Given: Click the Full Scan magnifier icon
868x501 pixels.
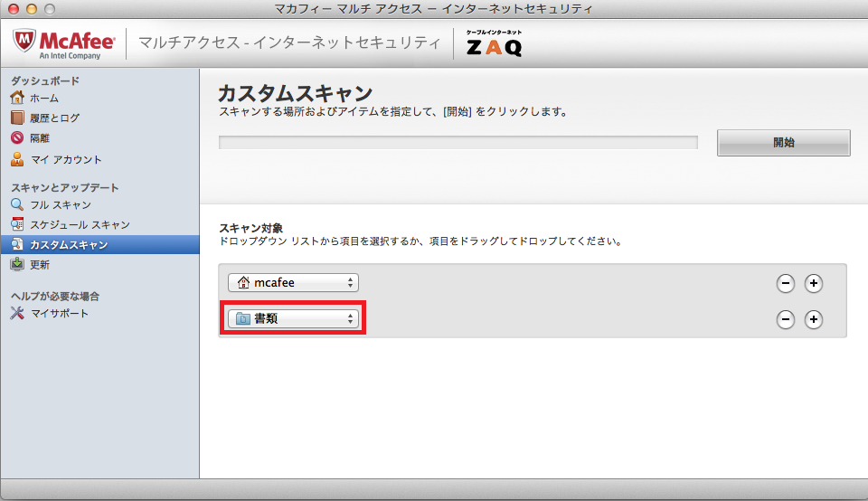Looking at the screenshot, I should (17, 204).
